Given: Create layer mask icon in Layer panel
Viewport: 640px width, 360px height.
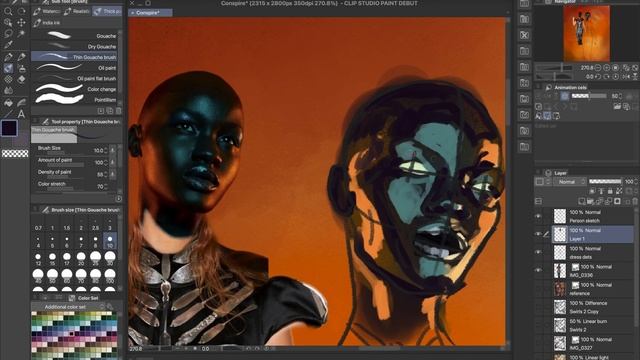Looking at the screenshot, I should (x=617, y=201).
